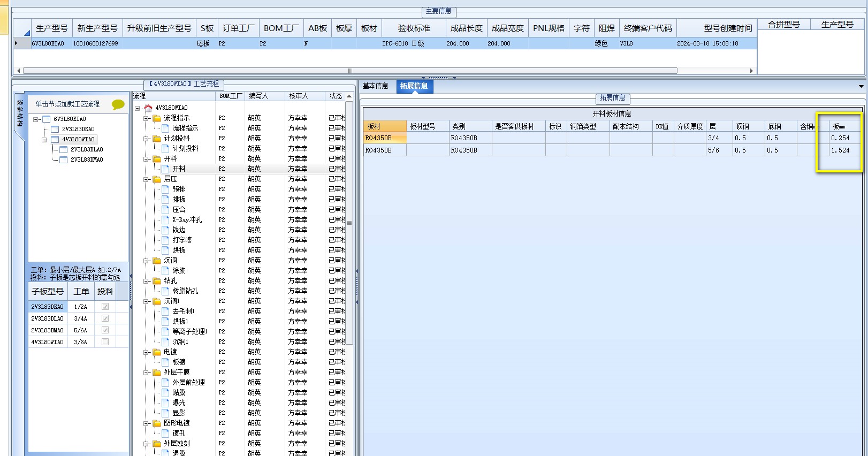Click the window icon beside 2V3L83DLA0 tree node
The height and width of the screenshot is (456, 868).
[x=63, y=149]
